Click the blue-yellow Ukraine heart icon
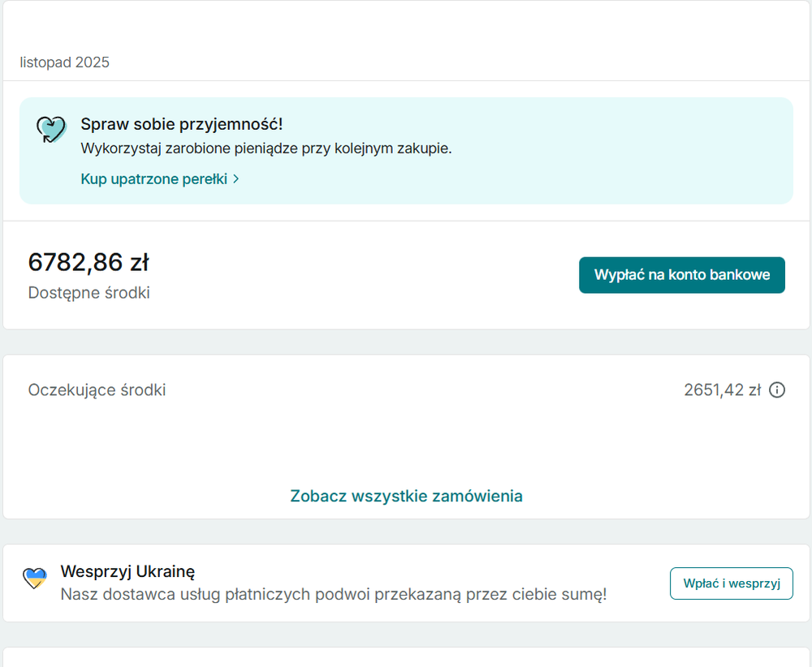Image resolution: width=812 pixels, height=667 pixels. pyautogui.click(x=34, y=579)
